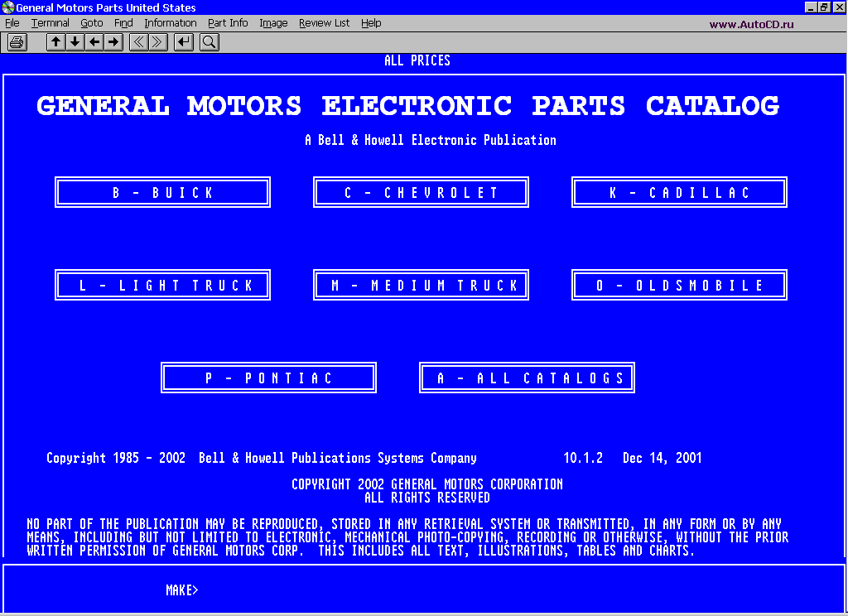The height and width of the screenshot is (616, 848).
Task: Click the down arrow toolbar button
Action: tap(75, 42)
